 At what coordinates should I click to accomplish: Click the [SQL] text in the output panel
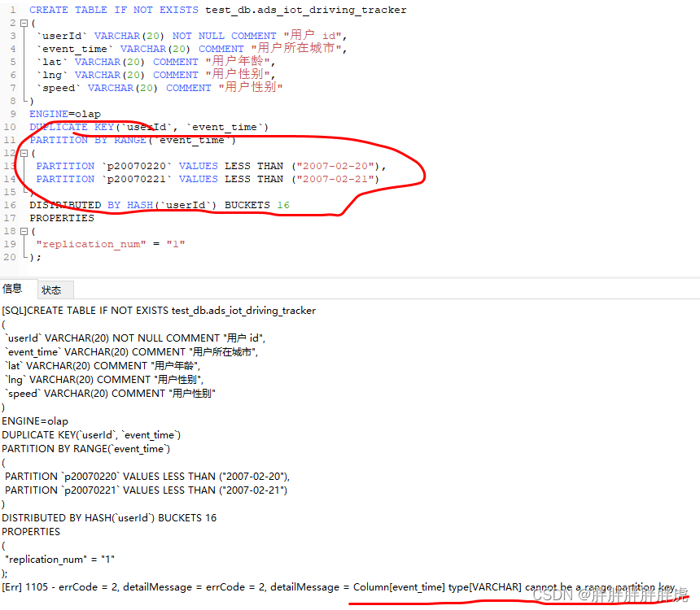(15, 310)
